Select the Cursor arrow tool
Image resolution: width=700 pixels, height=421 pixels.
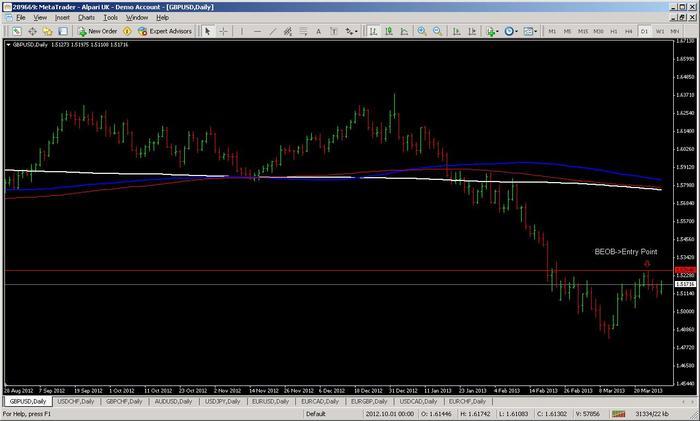pos(207,31)
